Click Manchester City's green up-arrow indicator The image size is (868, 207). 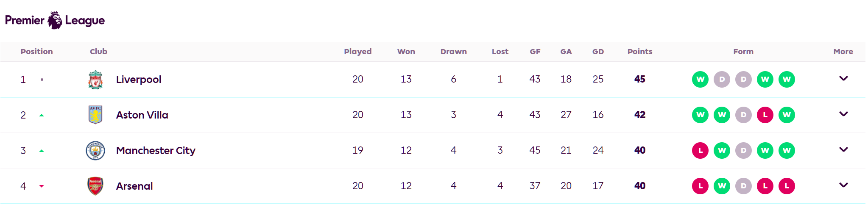[x=42, y=151]
